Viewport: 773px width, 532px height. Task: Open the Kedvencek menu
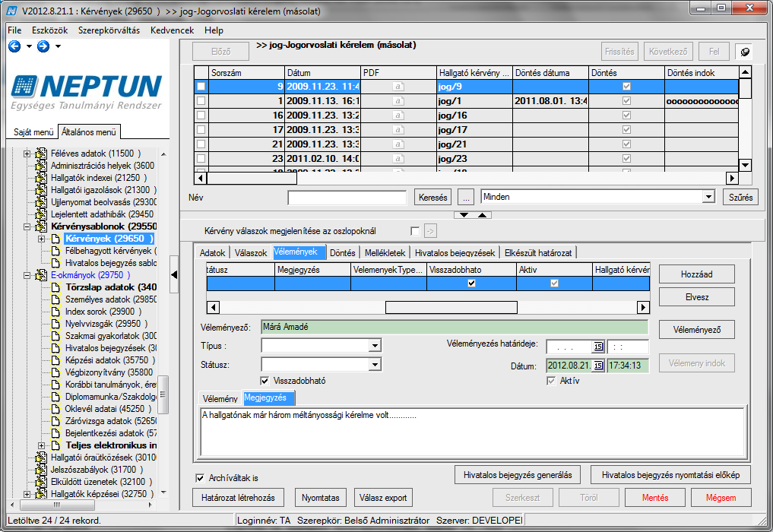pos(172,30)
